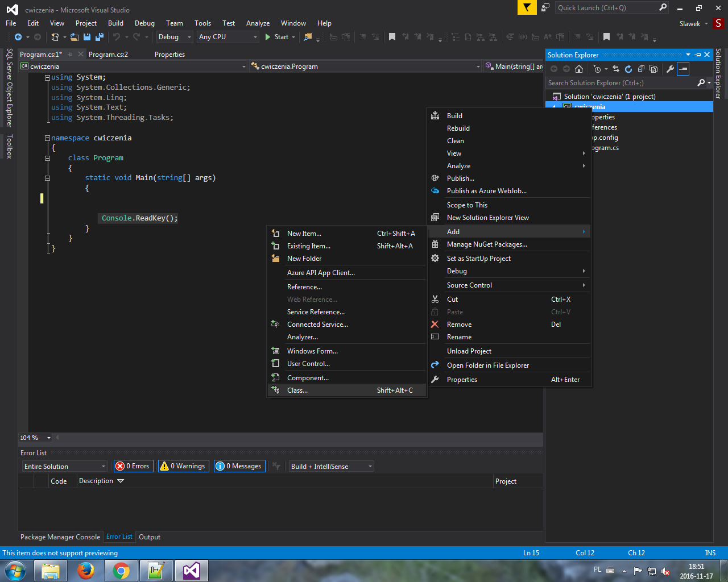This screenshot has height=582, width=728.
Task: Switch to the Output tab
Action: coord(150,537)
